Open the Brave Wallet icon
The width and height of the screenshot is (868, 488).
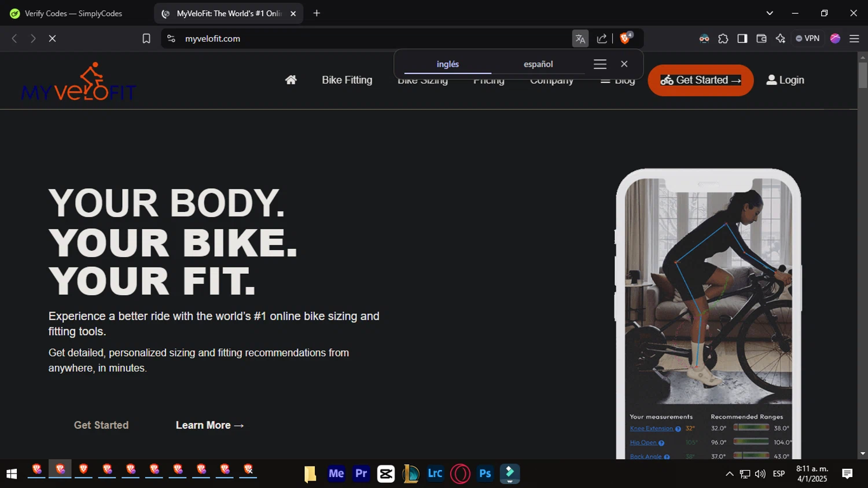click(x=762, y=39)
